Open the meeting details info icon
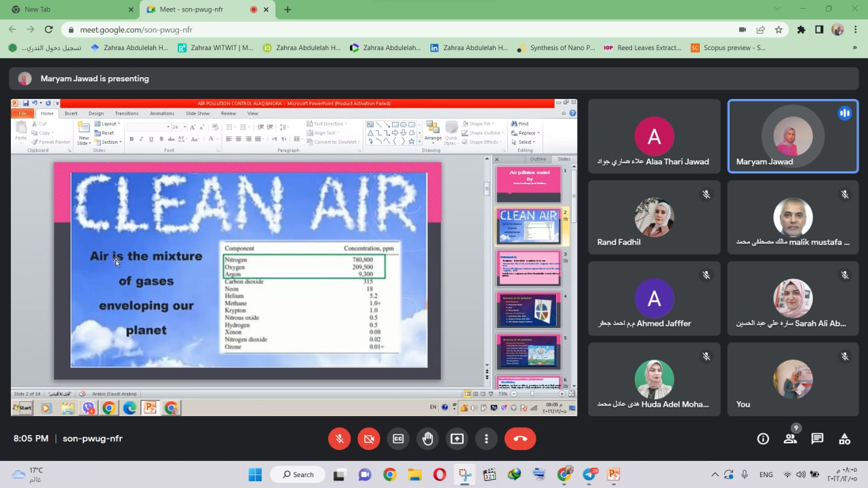The image size is (868, 488). pos(763,439)
